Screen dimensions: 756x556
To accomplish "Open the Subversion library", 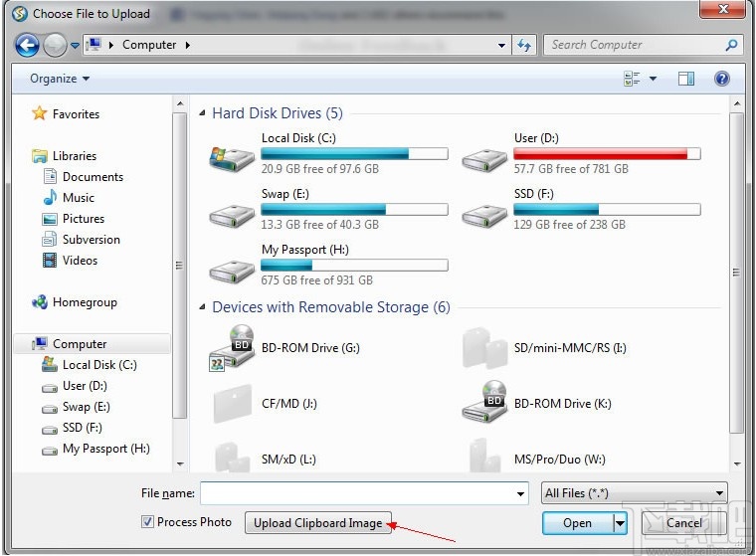I will point(92,240).
